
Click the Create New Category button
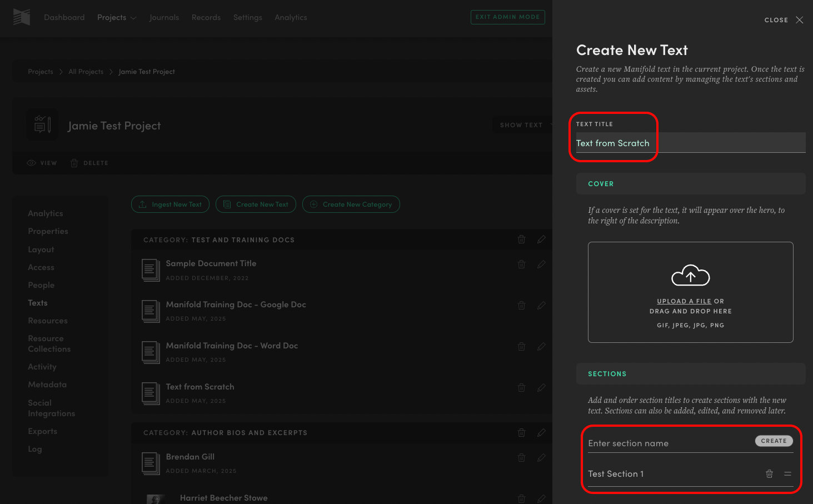click(x=351, y=204)
